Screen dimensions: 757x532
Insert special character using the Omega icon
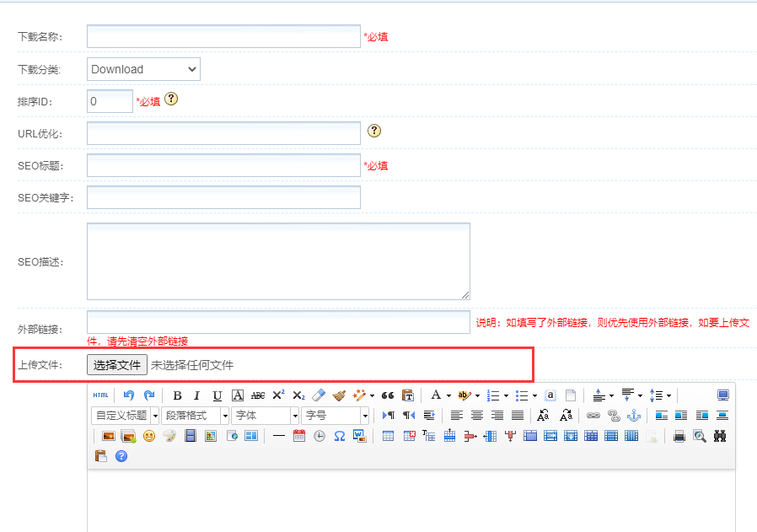pyautogui.click(x=340, y=436)
